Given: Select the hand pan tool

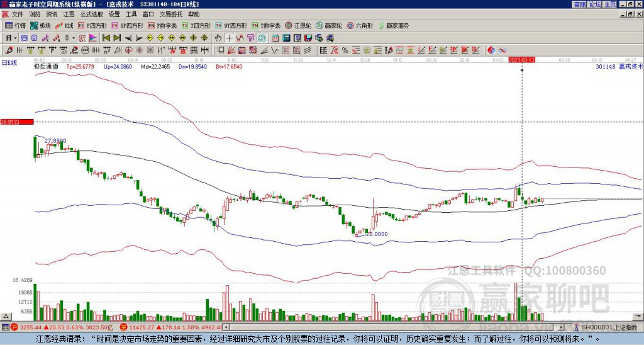Looking at the screenshot, I should (x=218, y=38).
